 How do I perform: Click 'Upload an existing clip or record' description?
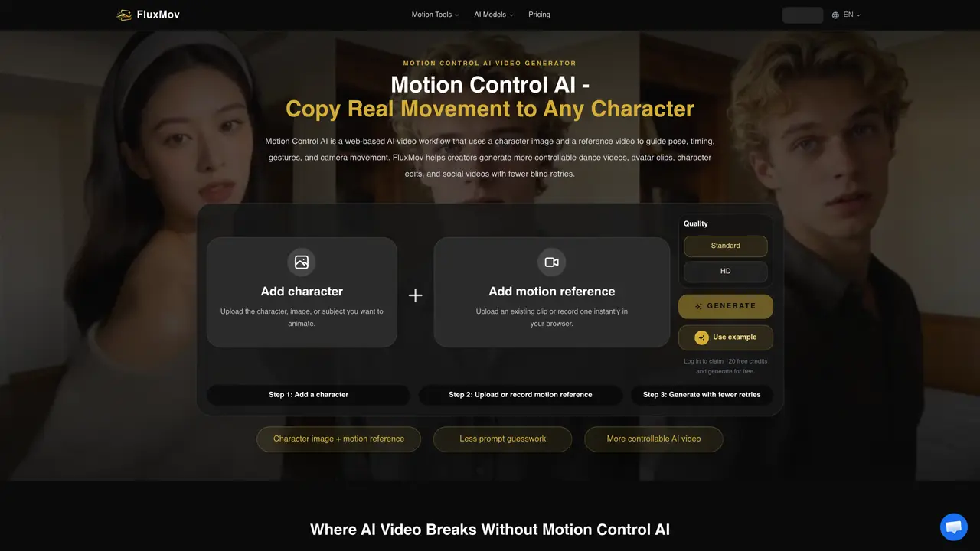tap(551, 318)
